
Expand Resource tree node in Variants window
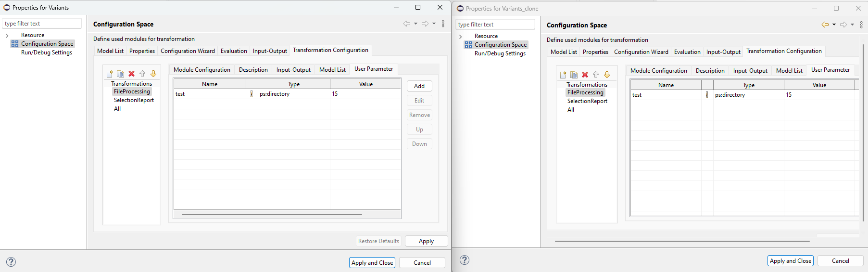tap(7, 36)
